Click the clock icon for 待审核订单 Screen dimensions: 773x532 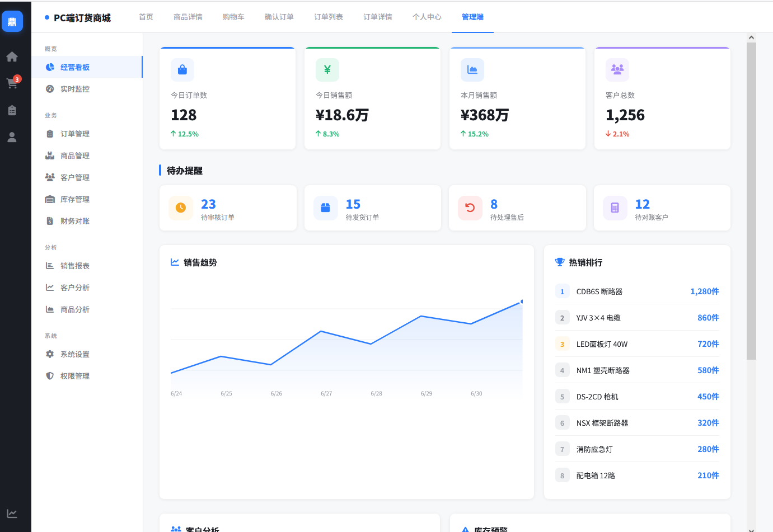point(181,208)
